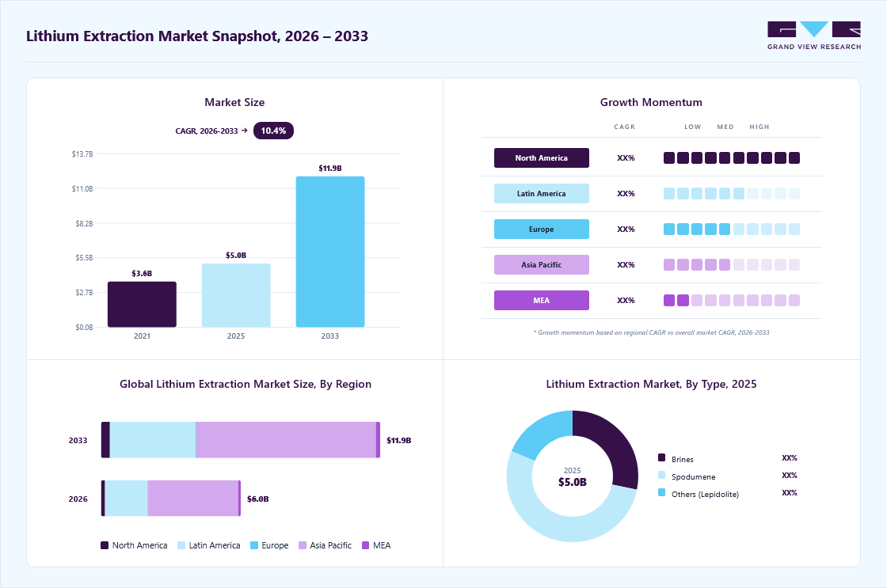Click the $11.9B label beside 2033 stacked bar

(399, 441)
